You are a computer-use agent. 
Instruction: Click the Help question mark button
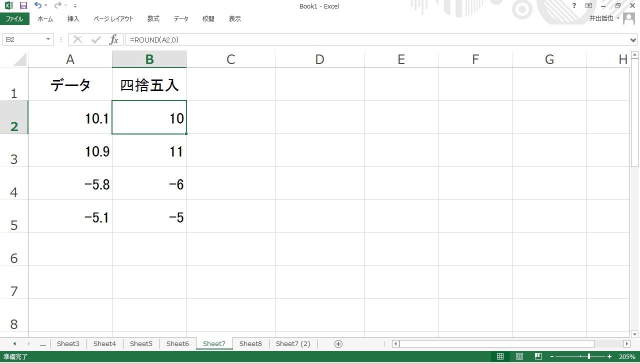click(x=573, y=6)
